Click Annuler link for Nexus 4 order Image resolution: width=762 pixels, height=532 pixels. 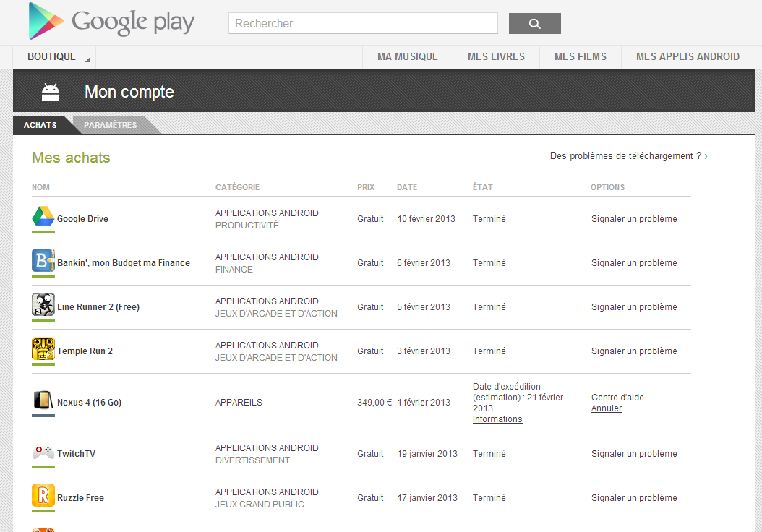(x=607, y=409)
